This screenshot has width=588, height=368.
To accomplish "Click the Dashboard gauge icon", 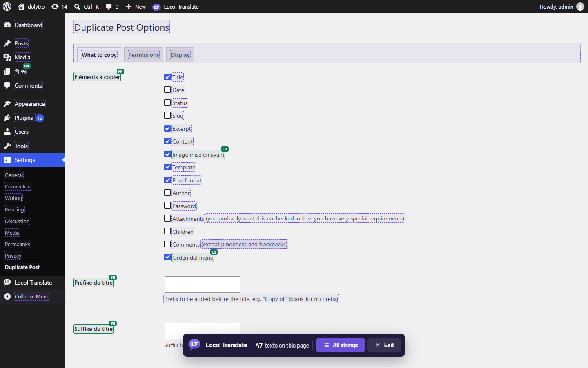I will (x=7, y=25).
